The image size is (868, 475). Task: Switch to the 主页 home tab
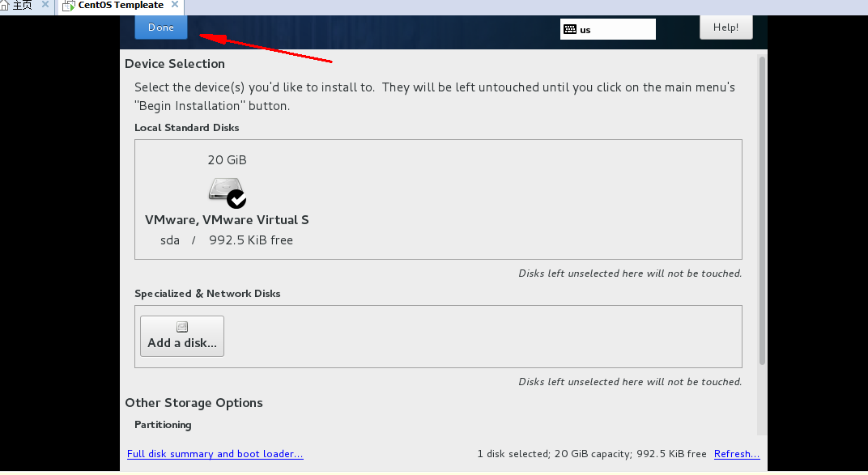click(x=22, y=6)
